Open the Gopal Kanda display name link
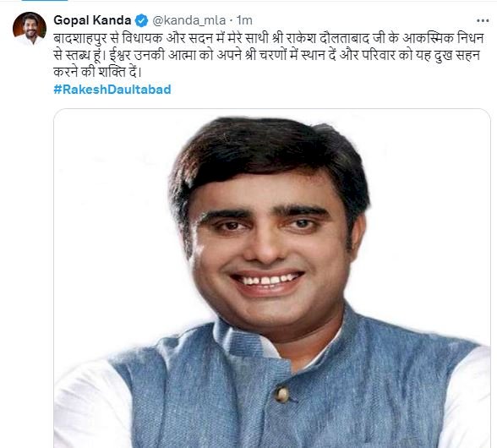 pyautogui.click(x=92, y=20)
